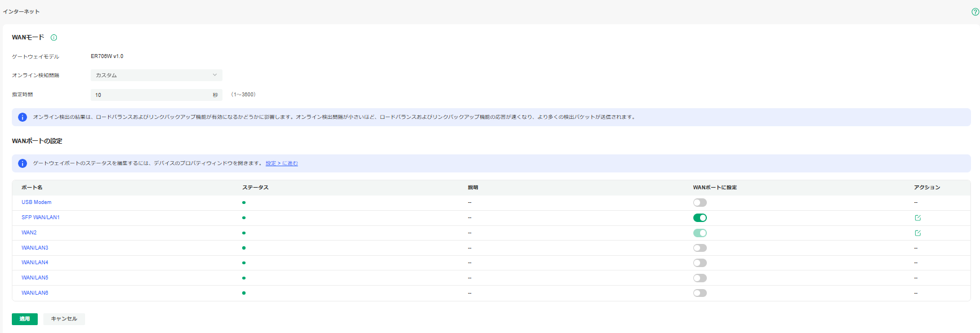The width and height of the screenshot is (980, 333).
Task: Open the SFP WAN/LAN1 port link
Action: point(41,217)
